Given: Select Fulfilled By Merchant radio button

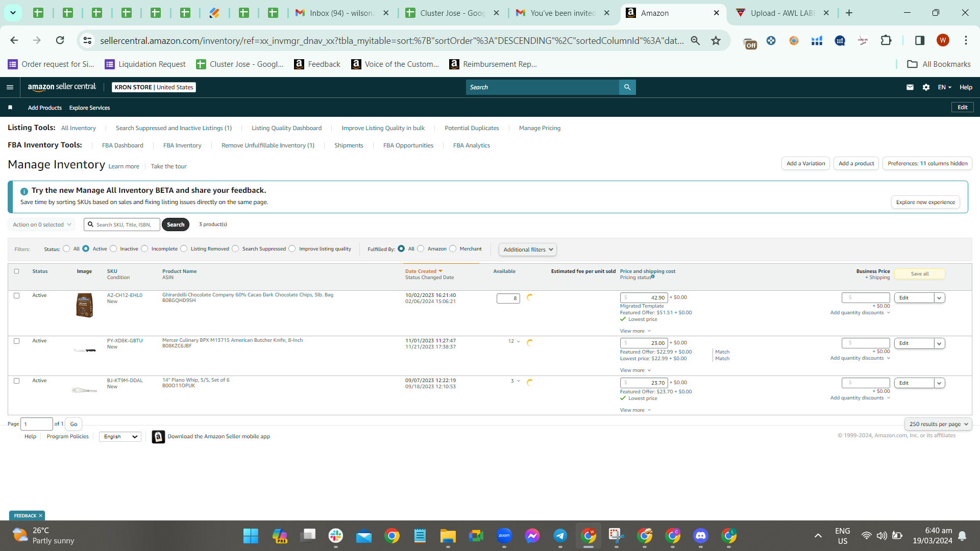Looking at the screenshot, I should pos(453,249).
